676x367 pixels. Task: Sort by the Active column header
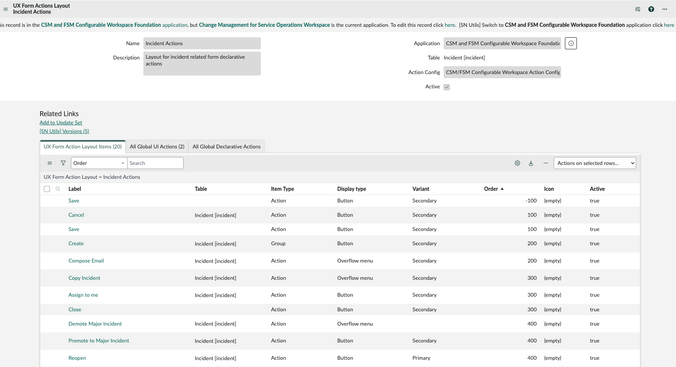click(597, 189)
